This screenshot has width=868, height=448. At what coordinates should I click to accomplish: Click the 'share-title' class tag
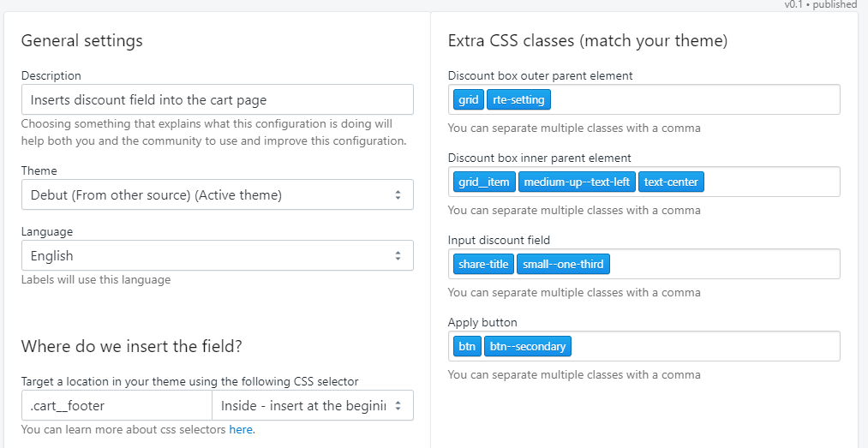483,265
